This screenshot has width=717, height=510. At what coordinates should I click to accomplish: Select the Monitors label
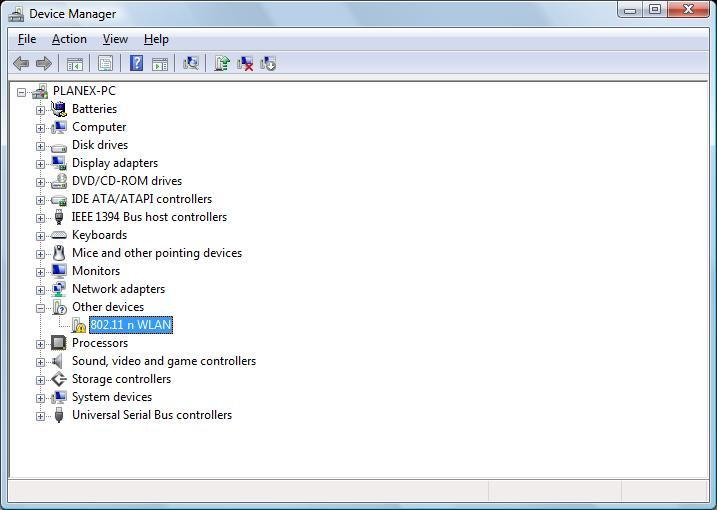[x=96, y=271]
